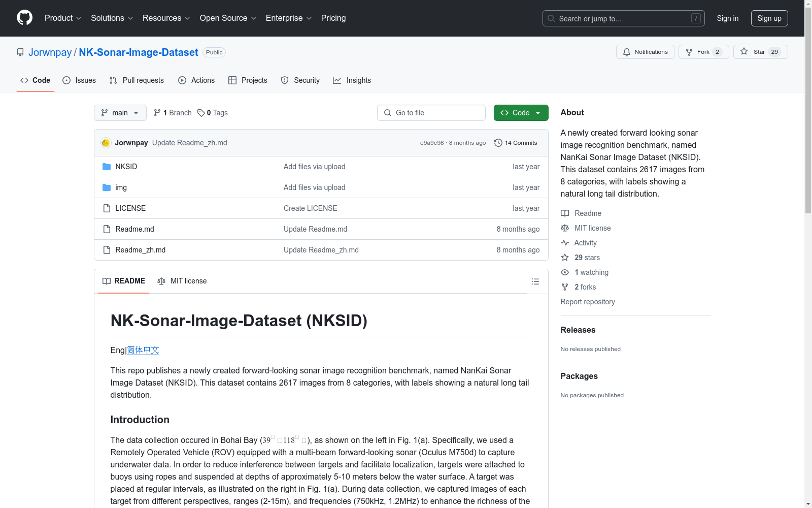812x508 pixels.
Task: Click the Notifications bell button
Action: (x=645, y=52)
